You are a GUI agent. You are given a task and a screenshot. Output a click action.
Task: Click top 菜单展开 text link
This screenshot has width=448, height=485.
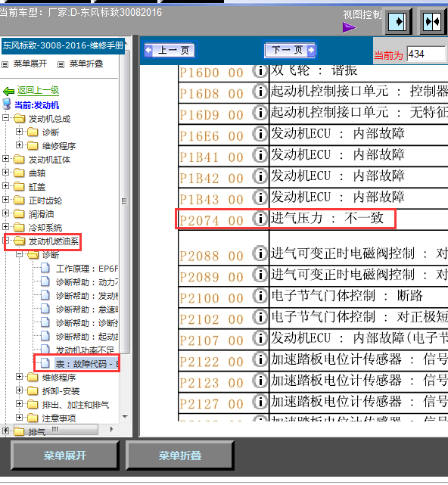pos(30,64)
